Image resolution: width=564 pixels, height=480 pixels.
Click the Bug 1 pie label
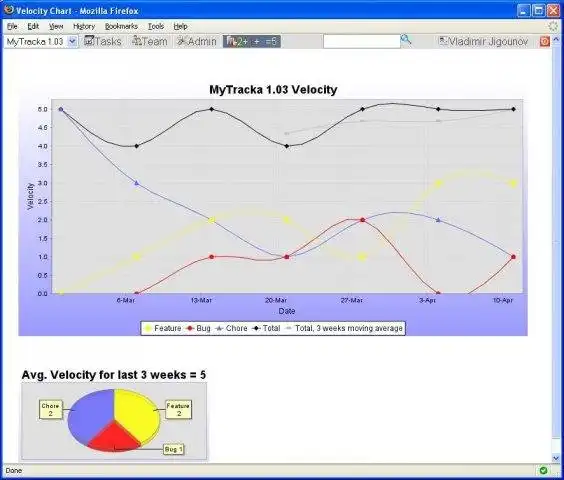click(x=174, y=449)
